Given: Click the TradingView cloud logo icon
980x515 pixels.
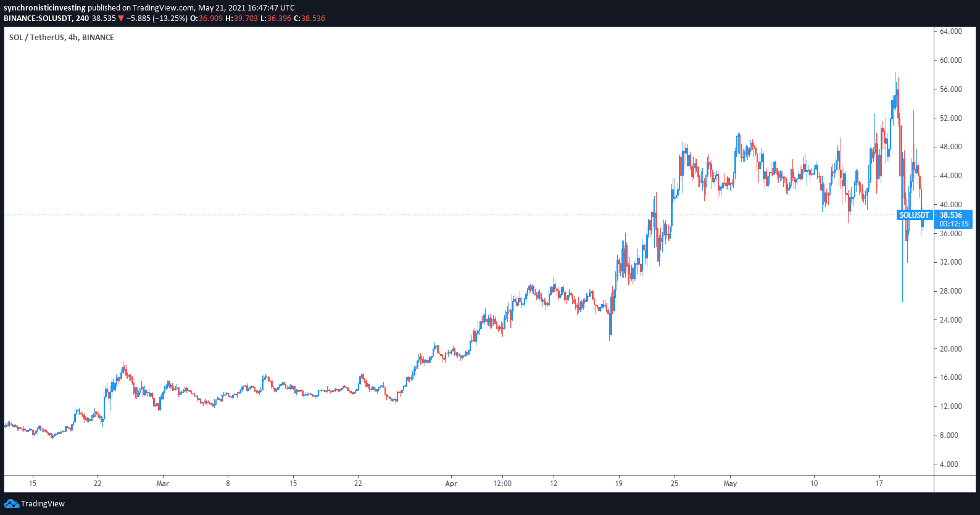Looking at the screenshot, I should click(11, 504).
